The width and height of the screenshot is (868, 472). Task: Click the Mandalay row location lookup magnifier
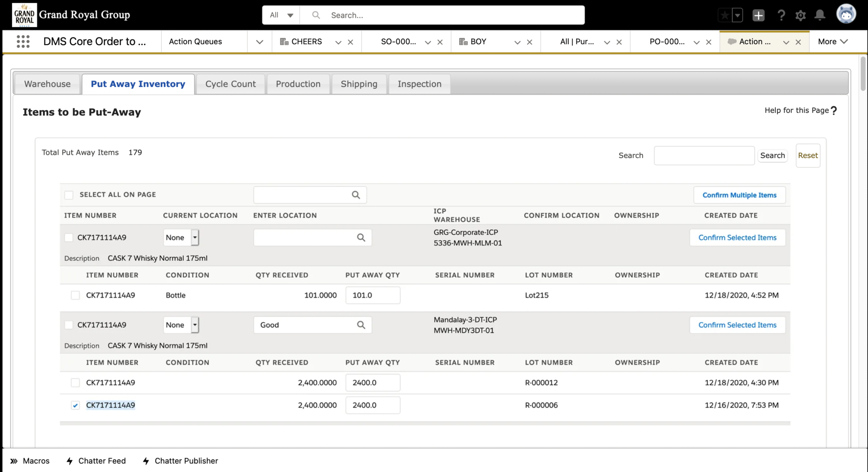[x=361, y=325]
